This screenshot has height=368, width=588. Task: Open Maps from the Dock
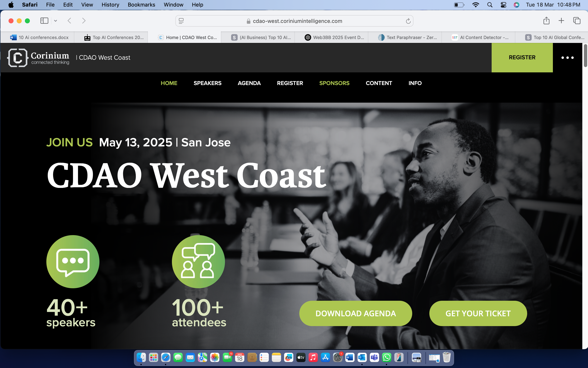pos(203,358)
